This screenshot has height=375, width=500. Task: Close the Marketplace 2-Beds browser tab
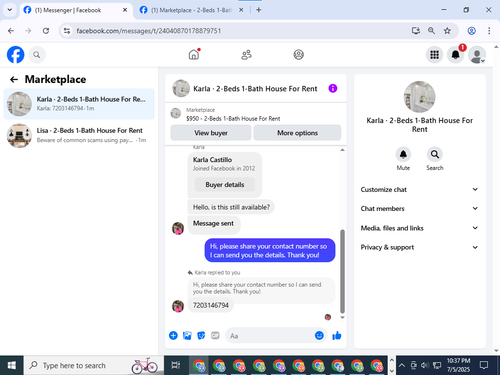241,10
